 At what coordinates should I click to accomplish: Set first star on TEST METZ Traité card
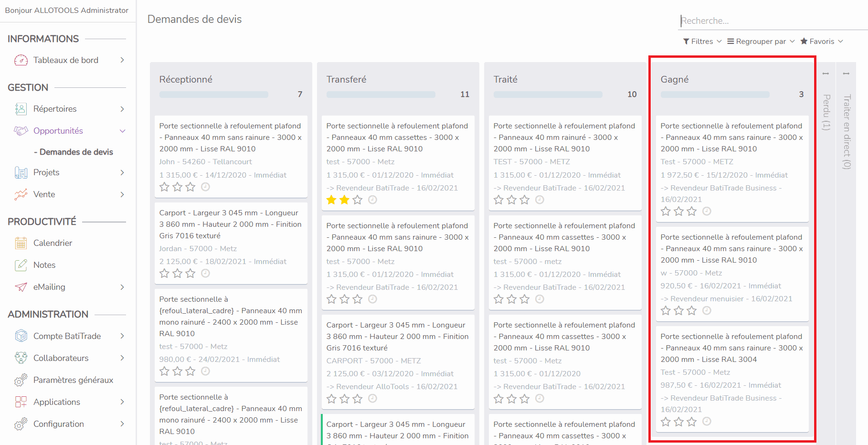499,200
